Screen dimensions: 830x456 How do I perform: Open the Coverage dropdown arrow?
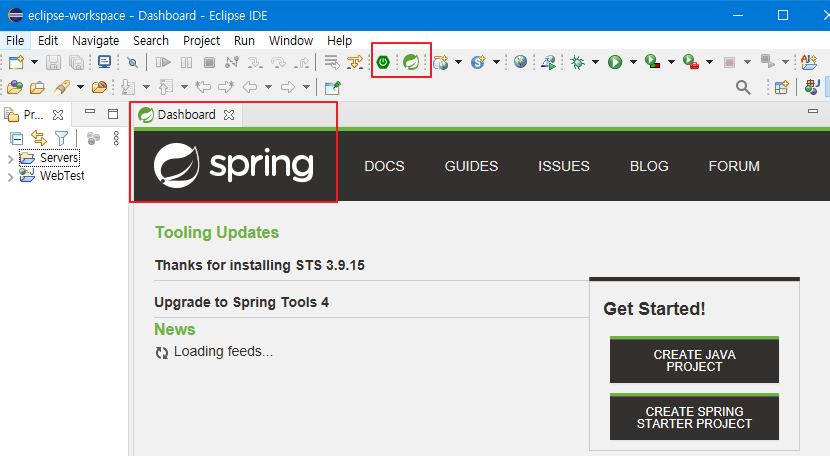[671, 62]
